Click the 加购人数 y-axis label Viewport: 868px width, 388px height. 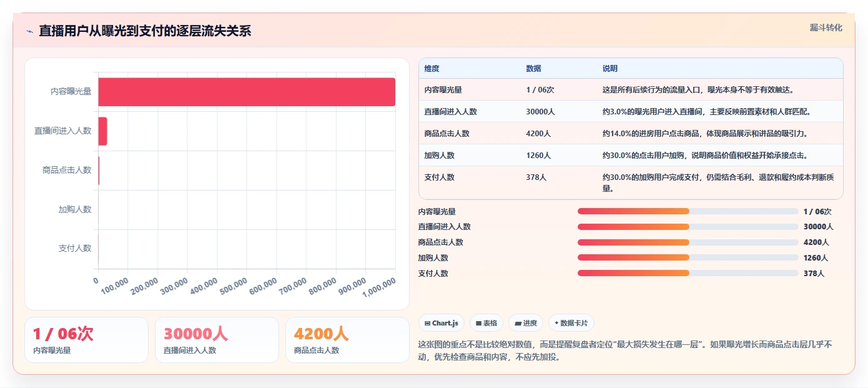click(75, 209)
